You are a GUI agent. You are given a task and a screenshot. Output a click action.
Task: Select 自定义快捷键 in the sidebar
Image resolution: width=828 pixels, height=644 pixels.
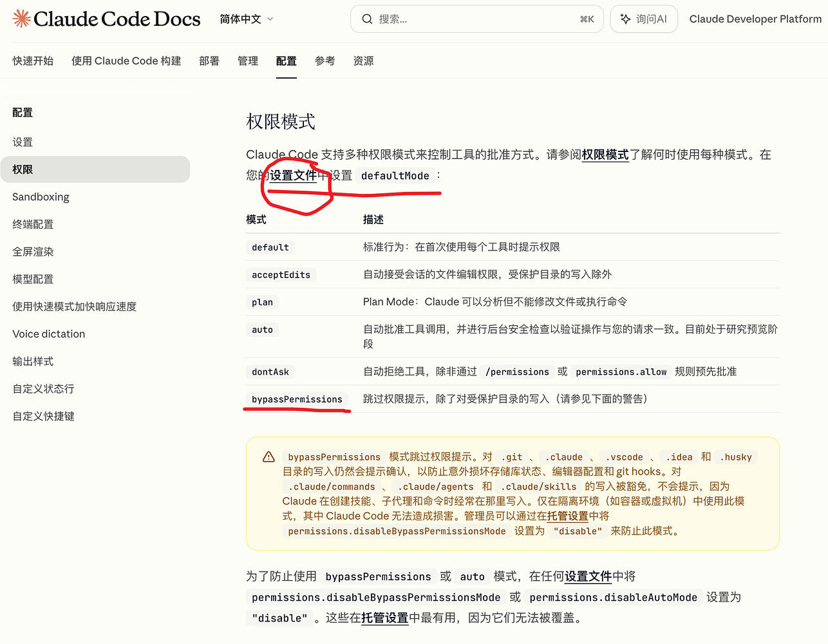pyautogui.click(x=95, y=416)
